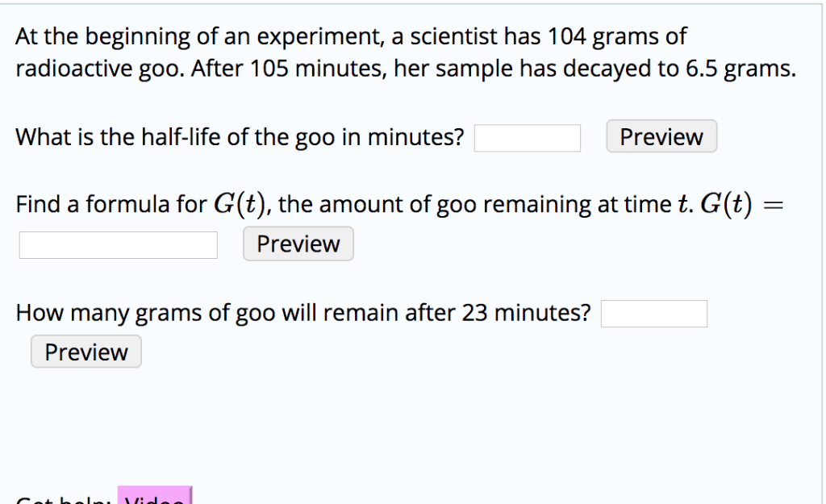
Task: Click Preview next to the half-life answer box
Action: (x=661, y=136)
